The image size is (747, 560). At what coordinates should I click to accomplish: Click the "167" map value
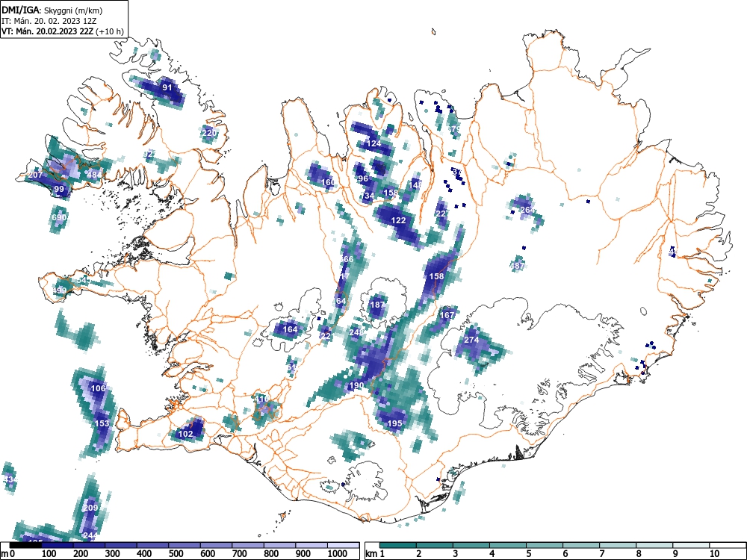coord(447,315)
